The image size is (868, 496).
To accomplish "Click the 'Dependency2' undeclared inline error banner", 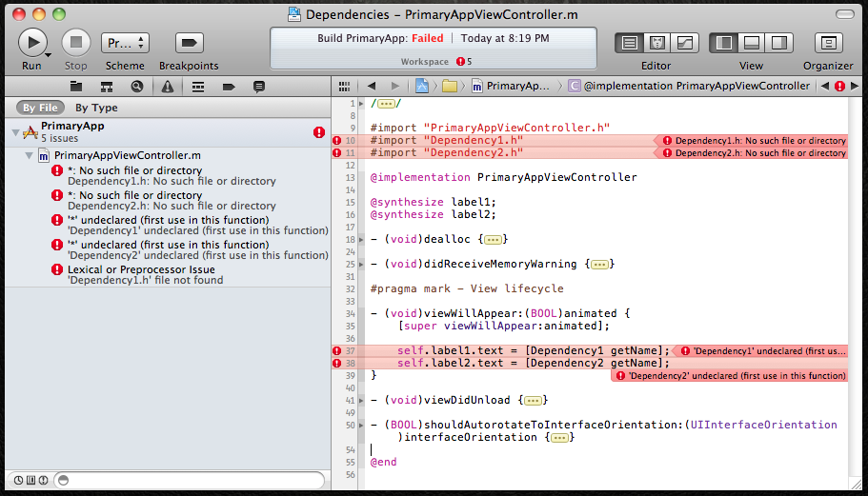I will click(730, 376).
